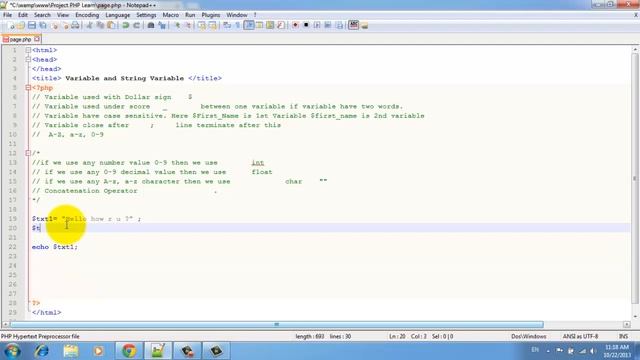Redo the edit with toolbar Redo icon
This screenshot has width=640, height=360.
pos(137,25)
